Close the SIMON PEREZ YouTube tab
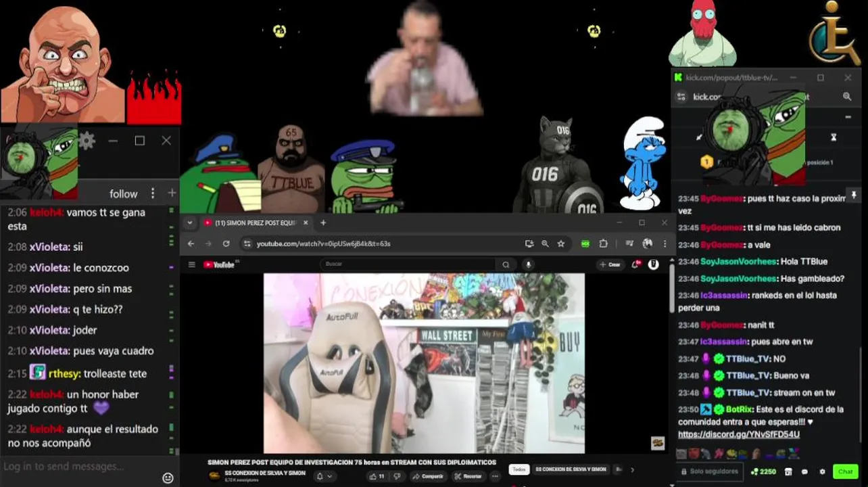The width and height of the screenshot is (868, 487). pos(306,223)
